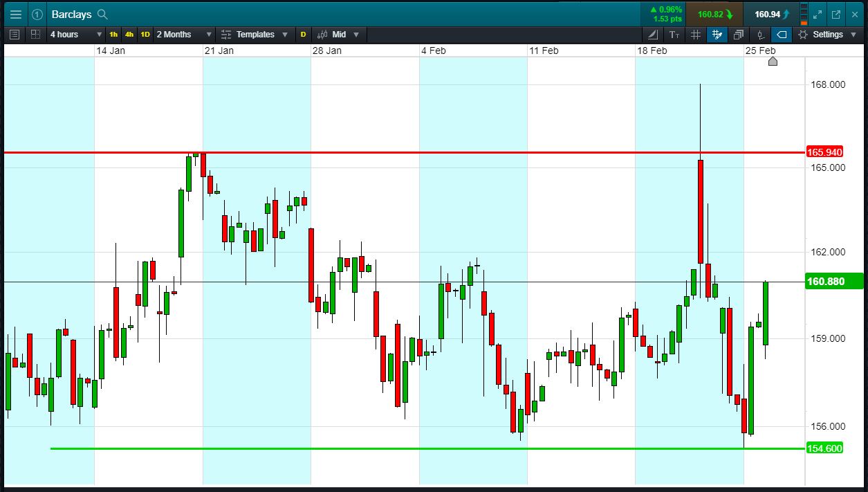Click the red horizontal resistance line

[405, 152]
